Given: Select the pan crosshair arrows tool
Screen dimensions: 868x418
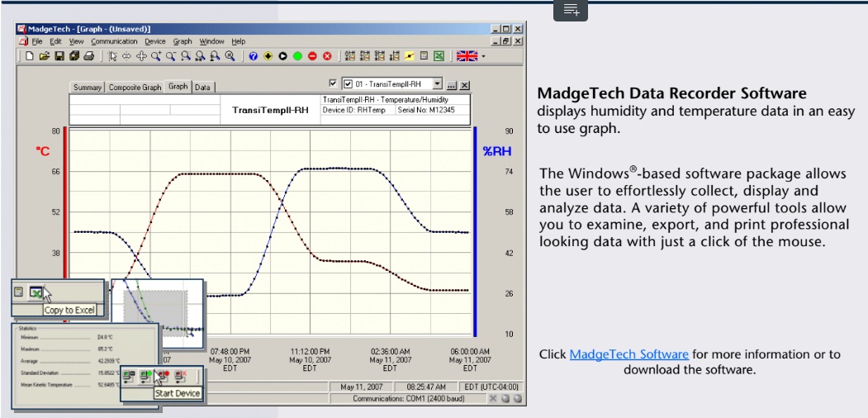Looking at the screenshot, I should 141,56.
